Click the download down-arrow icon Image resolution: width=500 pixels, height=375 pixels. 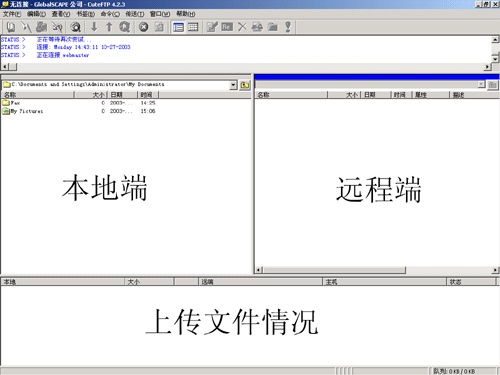94,27
